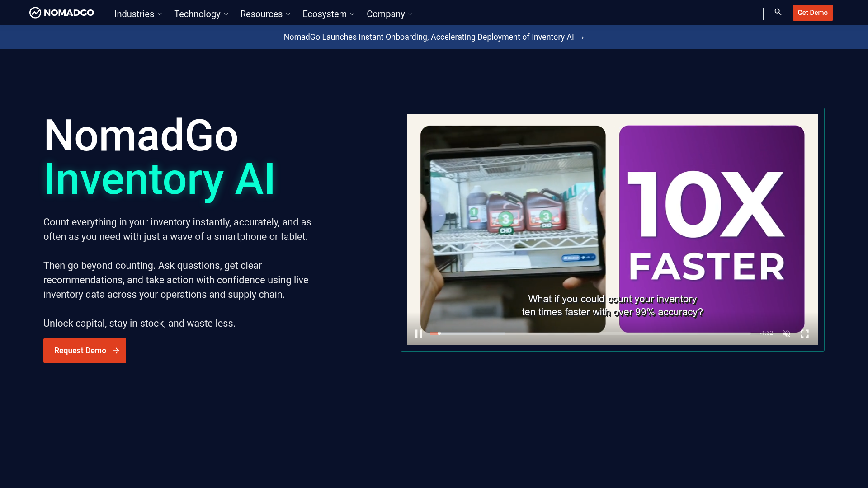868x488 pixels.
Task: Seek on the video progress bar
Action: click(x=590, y=333)
